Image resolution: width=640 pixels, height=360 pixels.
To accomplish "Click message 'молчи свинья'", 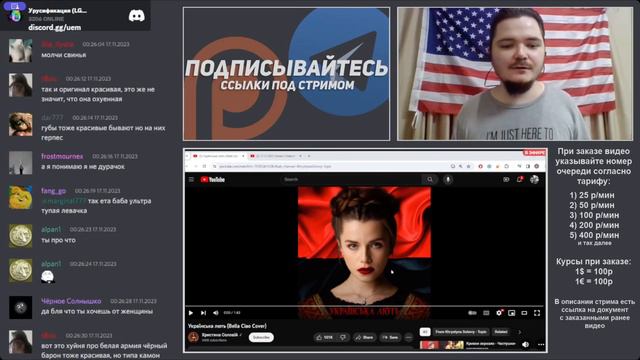I will [x=64, y=55].
